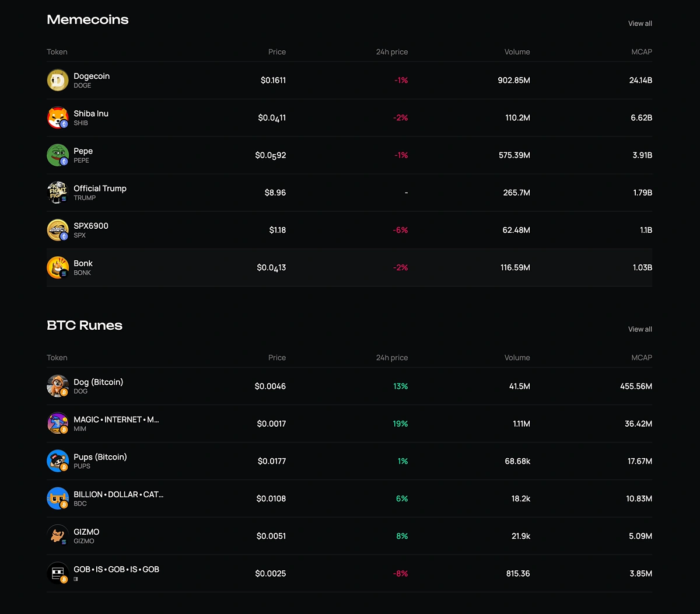Click the GOB IS GOB token icon
This screenshot has width=700, height=614.
tap(57, 573)
